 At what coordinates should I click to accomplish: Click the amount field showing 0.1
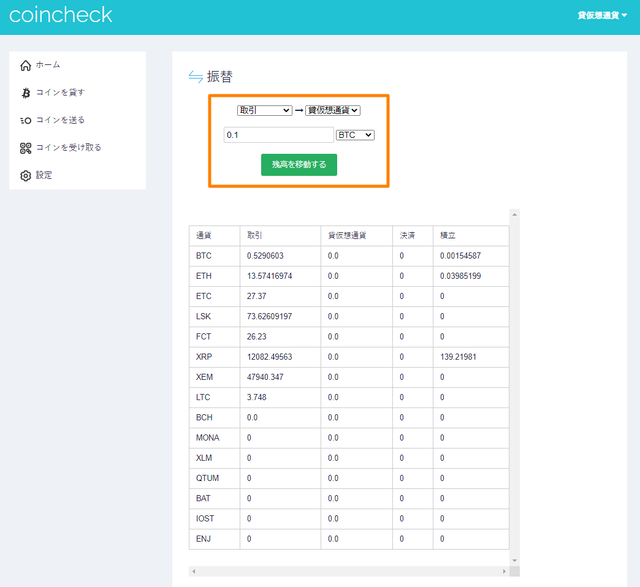(279, 135)
